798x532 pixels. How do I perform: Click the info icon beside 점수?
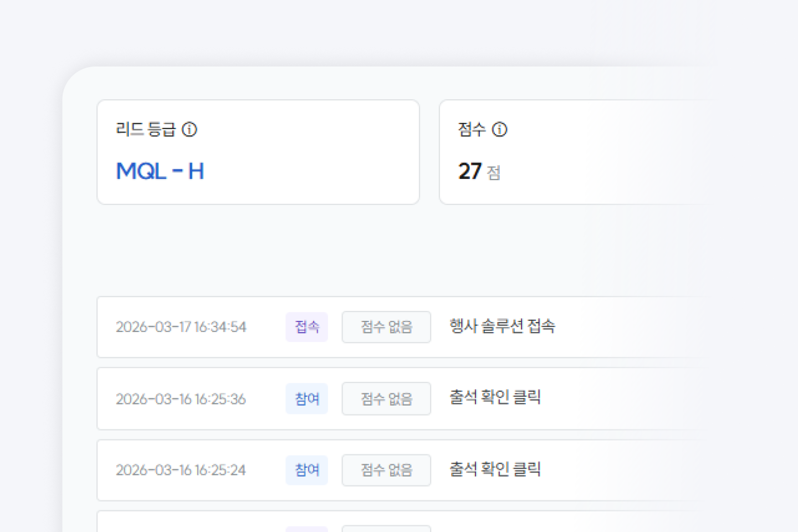tap(500, 130)
